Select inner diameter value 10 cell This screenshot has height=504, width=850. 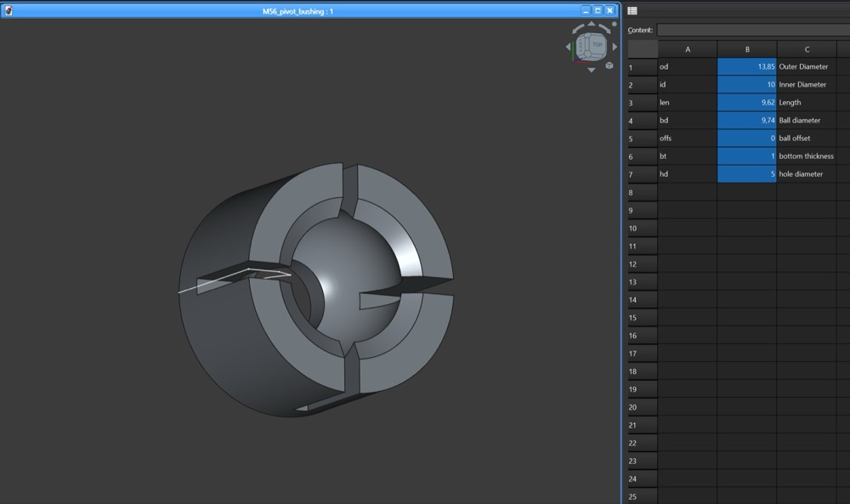(x=747, y=84)
